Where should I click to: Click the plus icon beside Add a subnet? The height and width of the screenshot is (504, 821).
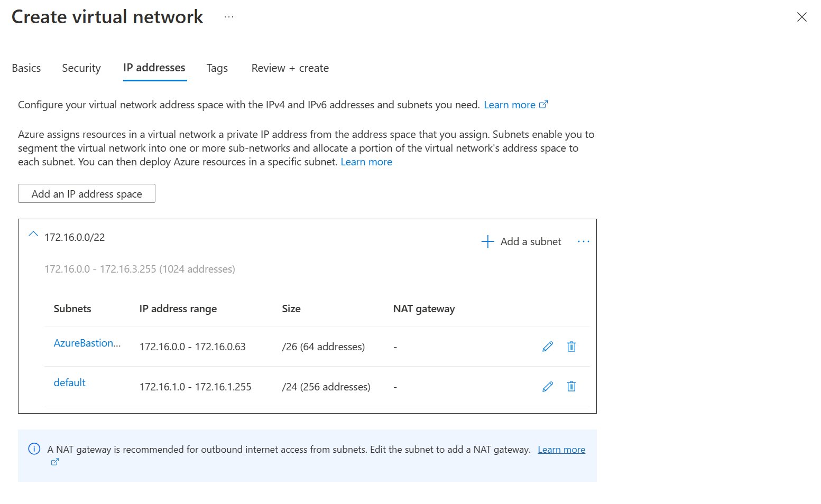(487, 242)
